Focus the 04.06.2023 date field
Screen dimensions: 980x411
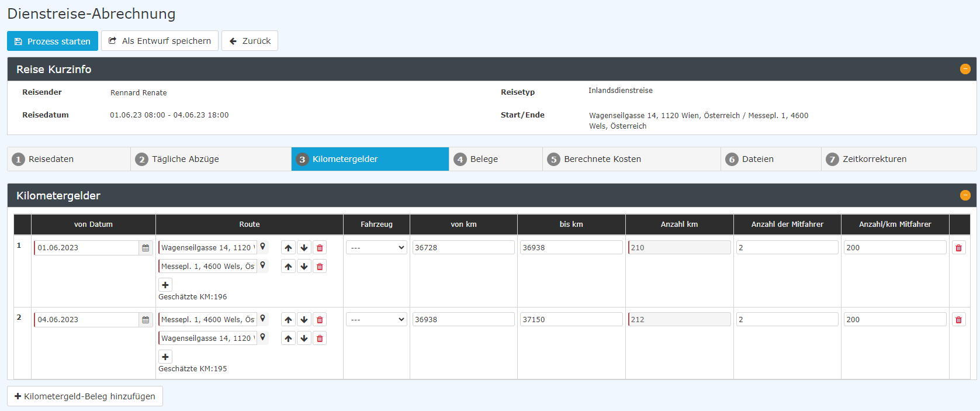click(86, 320)
